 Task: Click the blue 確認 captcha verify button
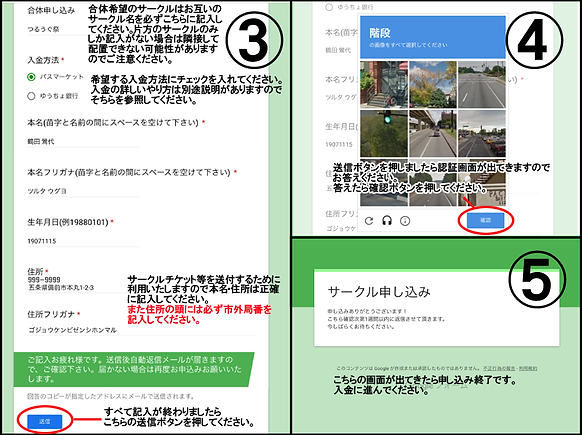coord(485,220)
